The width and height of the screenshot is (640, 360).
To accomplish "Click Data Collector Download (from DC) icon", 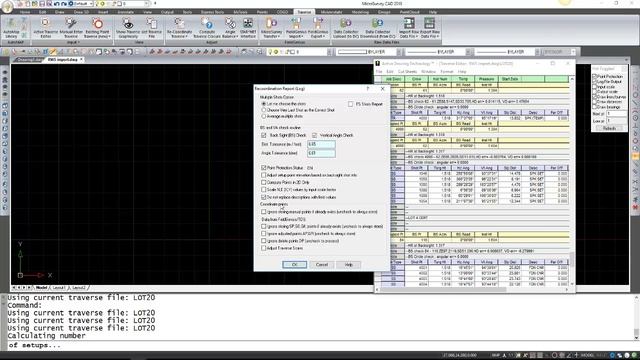I will tap(378, 28).
